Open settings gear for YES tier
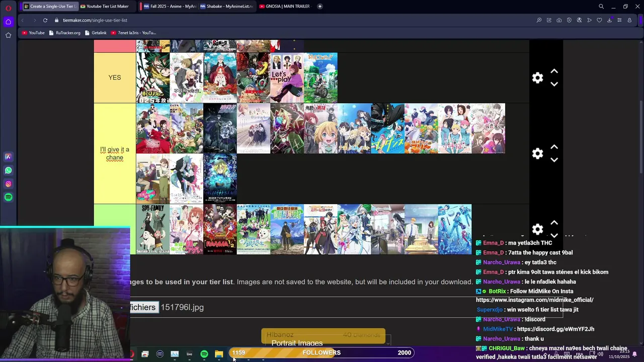Screen dimensions: 644x362 pyautogui.click(x=538, y=78)
